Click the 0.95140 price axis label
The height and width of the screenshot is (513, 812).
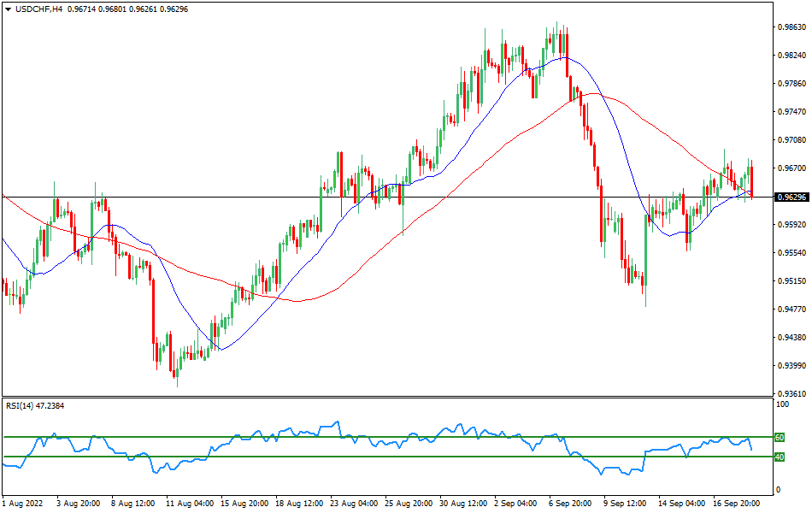[791, 281]
